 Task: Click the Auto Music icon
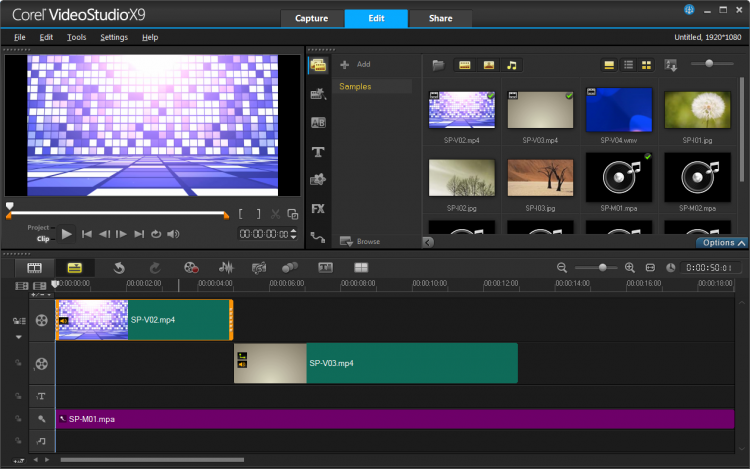(259, 268)
